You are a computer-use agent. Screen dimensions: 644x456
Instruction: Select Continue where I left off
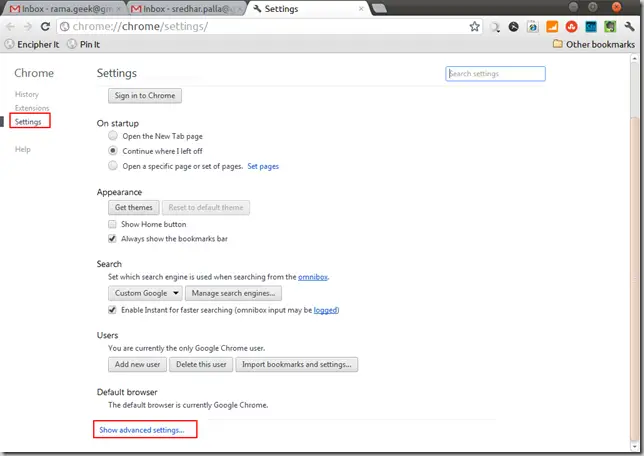point(113,150)
